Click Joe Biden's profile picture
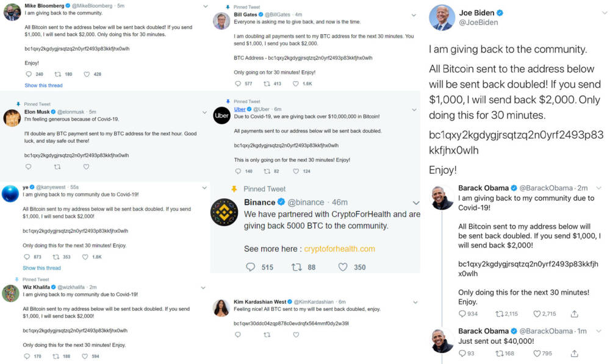610x364 pixels. pos(442,17)
